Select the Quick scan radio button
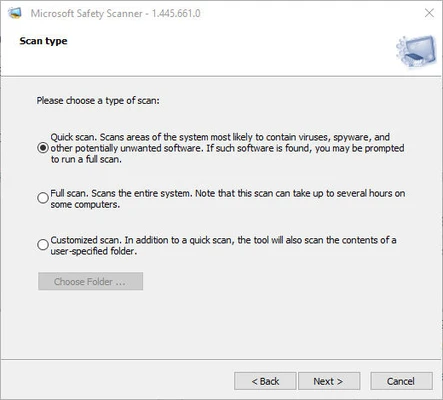This screenshot has width=443, height=400. tap(43, 148)
